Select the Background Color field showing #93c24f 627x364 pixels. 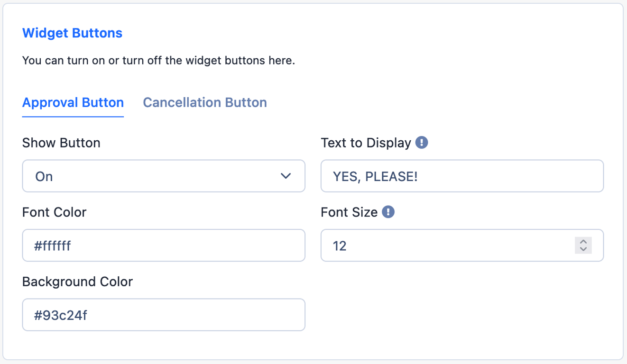(x=164, y=315)
